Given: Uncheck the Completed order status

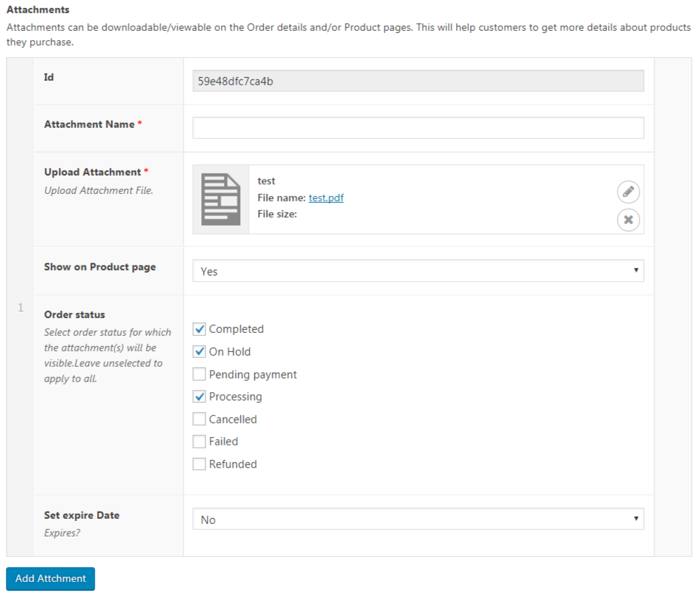Looking at the screenshot, I should click(x=199, y=329).
